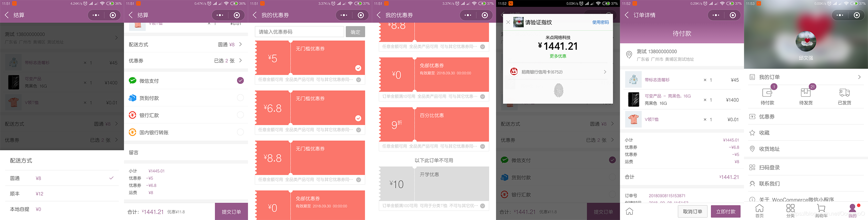Click 联系我们 headset icon
Image resolution: width=868 pixels, height=220 pixels.
[752, 184]
